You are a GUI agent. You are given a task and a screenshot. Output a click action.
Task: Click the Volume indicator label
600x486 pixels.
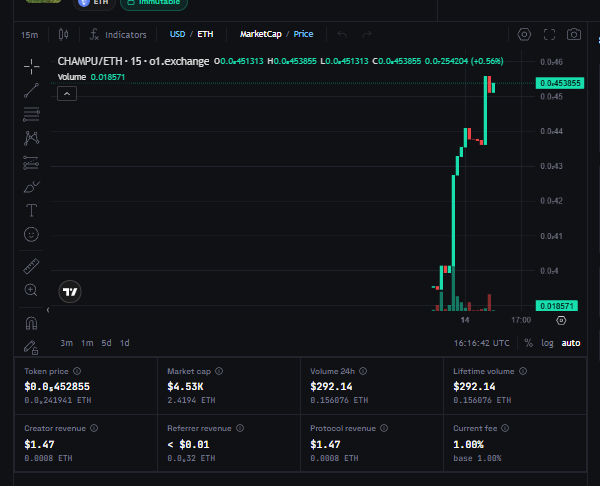point(72,77)
